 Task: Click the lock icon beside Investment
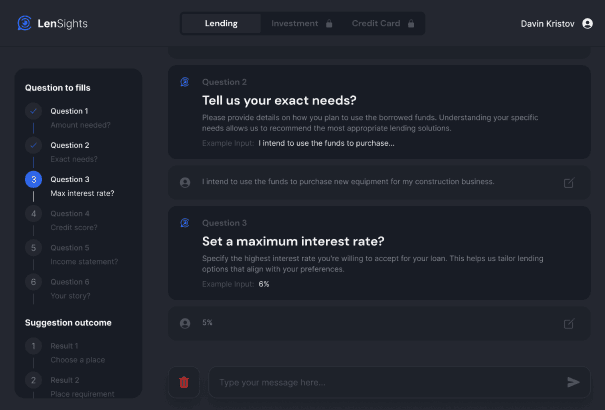click(x=328, y=24)
